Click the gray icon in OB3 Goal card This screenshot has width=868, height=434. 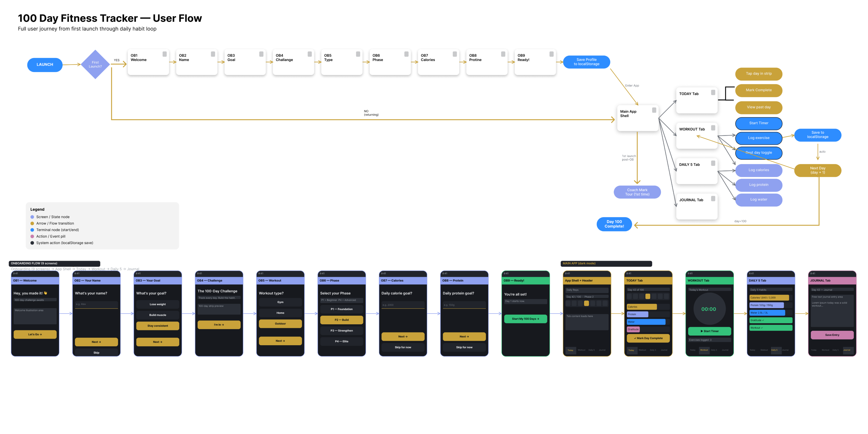click(x=261, y=54)
